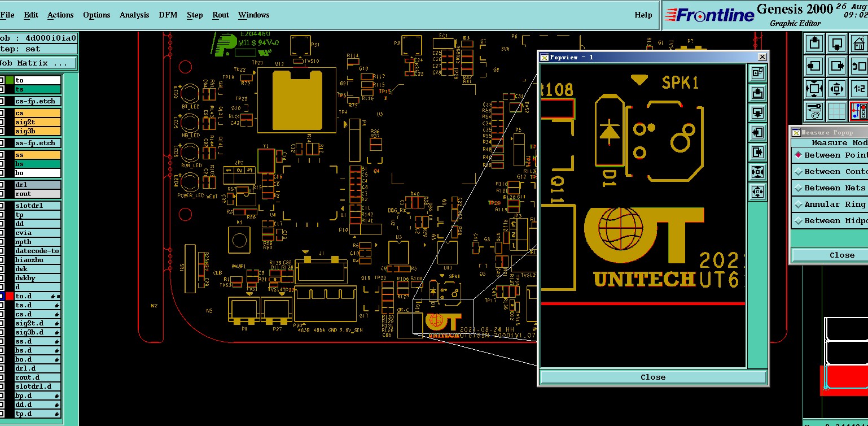Open the Windows menu

[x=253, y=15]
